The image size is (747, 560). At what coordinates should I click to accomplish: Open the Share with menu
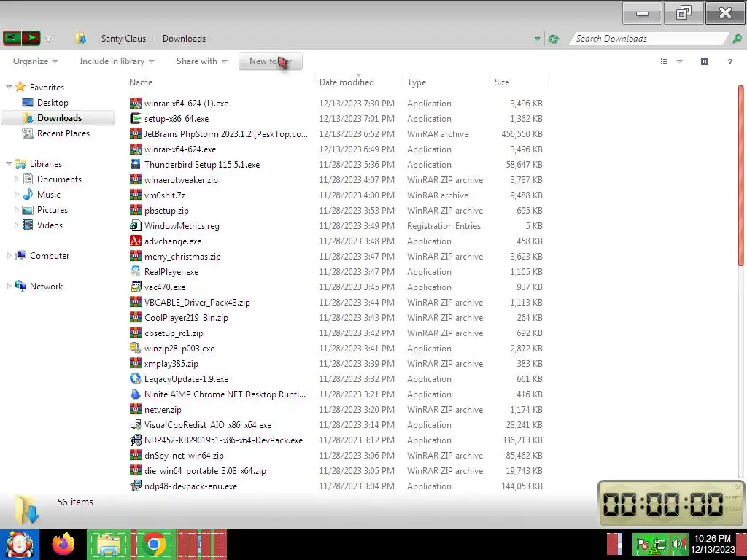(x=201, y=61)
